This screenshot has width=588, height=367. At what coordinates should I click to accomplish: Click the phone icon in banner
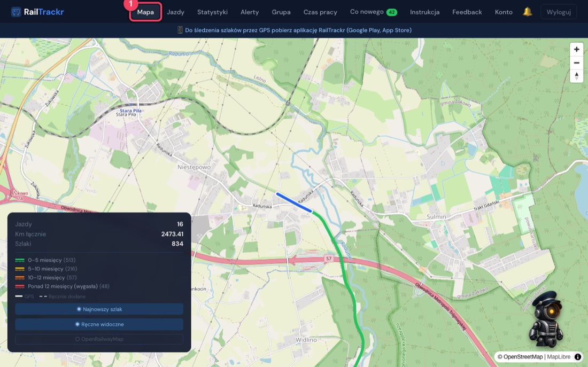(180, 30)
